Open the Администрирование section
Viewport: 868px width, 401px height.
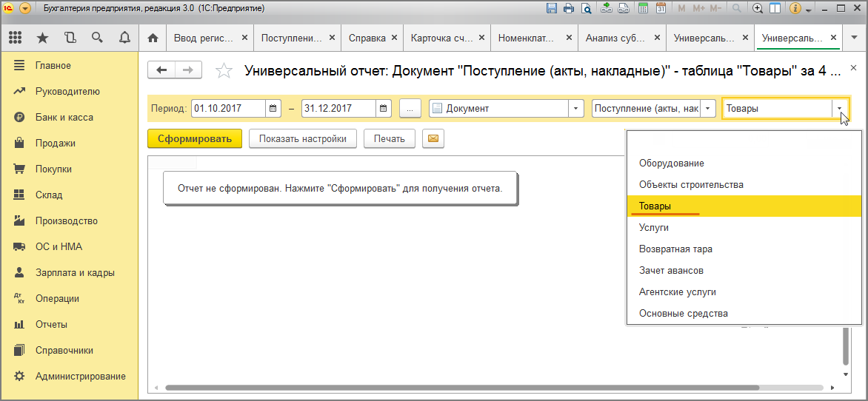80,376
